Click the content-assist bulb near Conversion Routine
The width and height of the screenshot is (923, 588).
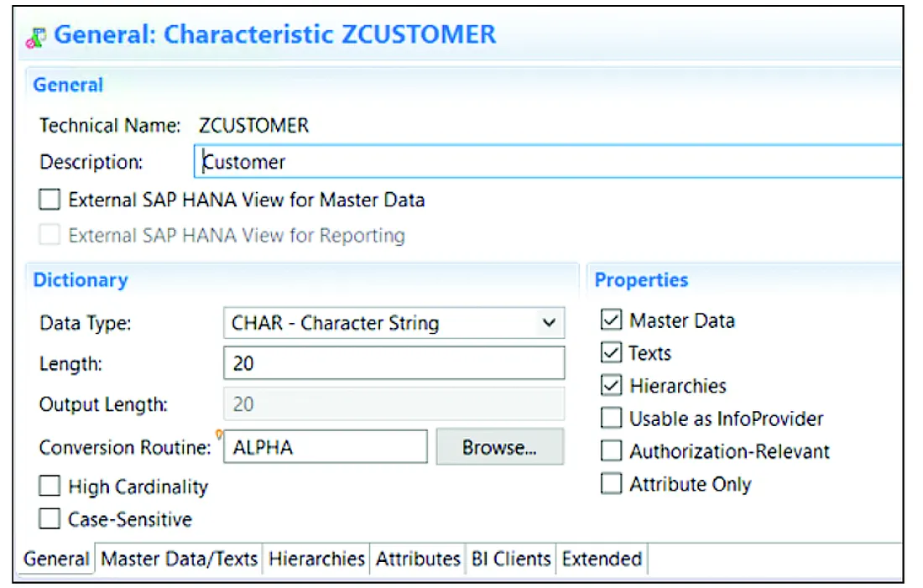[221, 434]
